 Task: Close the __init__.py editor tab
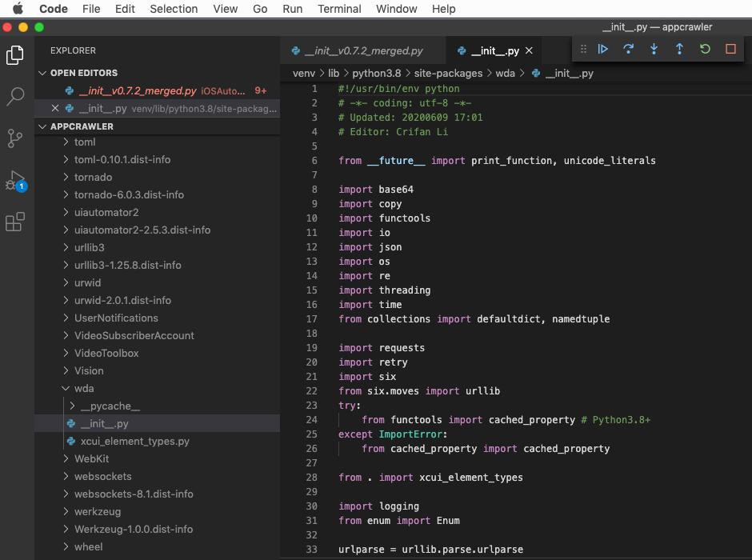pyautogui.click(x=529, y=50)
